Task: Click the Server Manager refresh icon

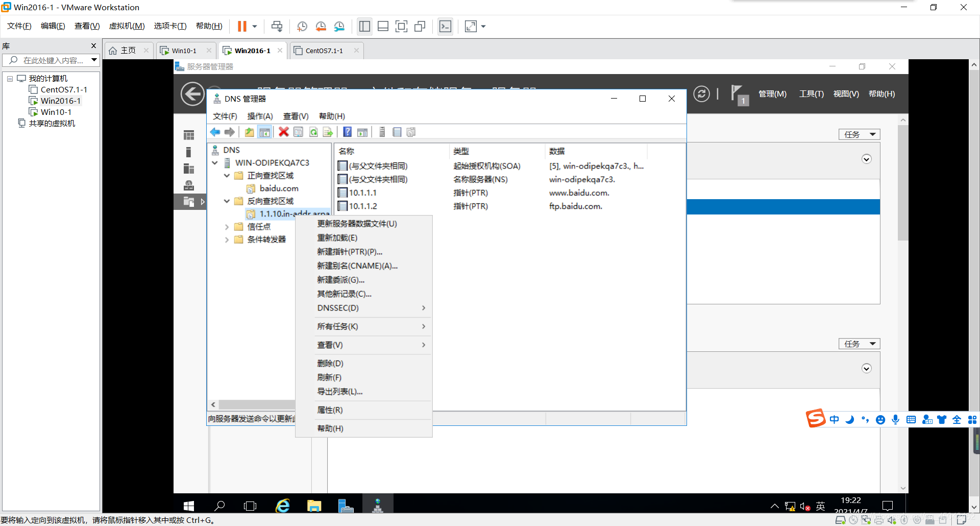Action: coord(701,94)
